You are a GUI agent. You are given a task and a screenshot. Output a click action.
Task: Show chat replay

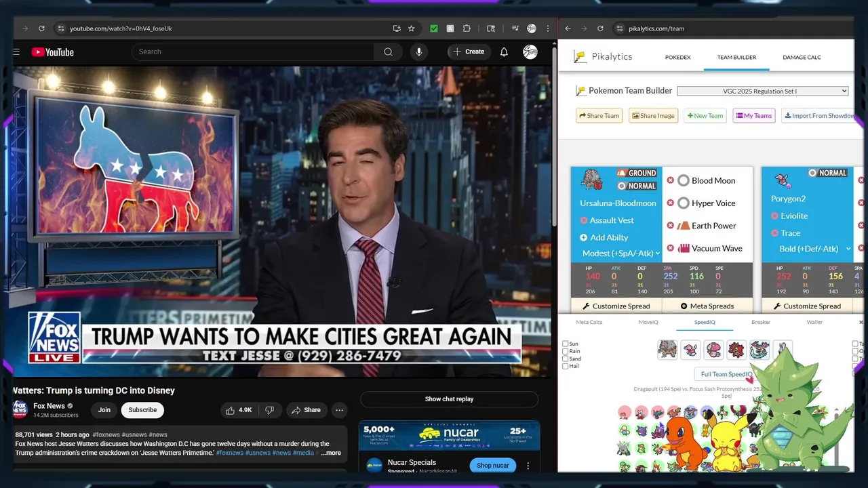(449, 399)
